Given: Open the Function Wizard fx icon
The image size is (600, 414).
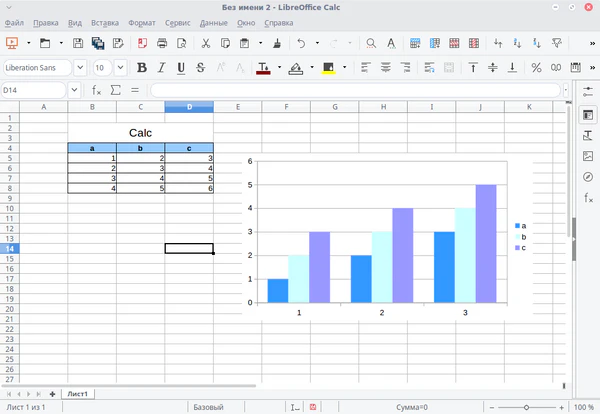Looking at the screenshot, I should pos(97,90).
